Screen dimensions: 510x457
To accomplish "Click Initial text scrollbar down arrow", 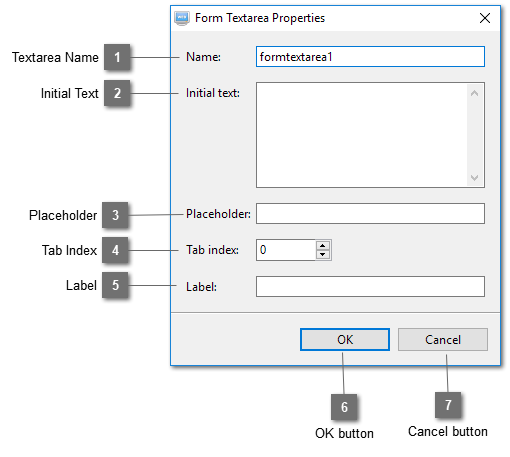I will 474,177.
